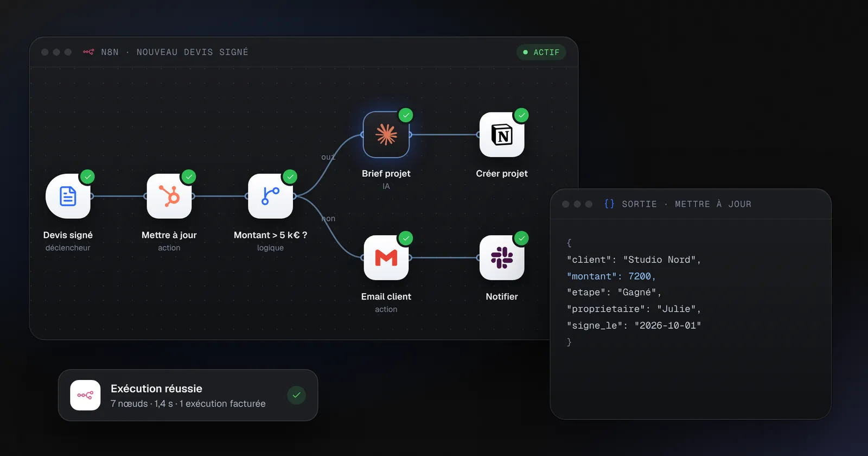Click the success badge on Montant logic node
The height and width of the screenshot is (456, 868).
point(290,177)
